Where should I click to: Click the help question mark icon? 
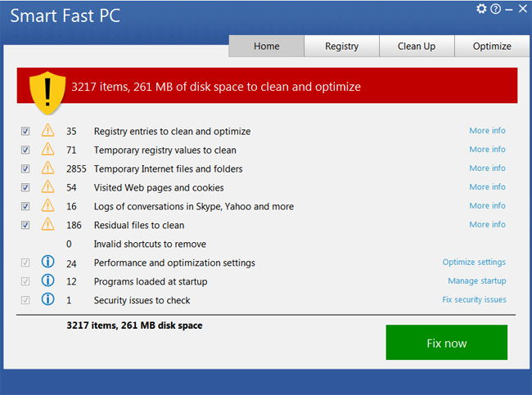[x=495, y=9]
